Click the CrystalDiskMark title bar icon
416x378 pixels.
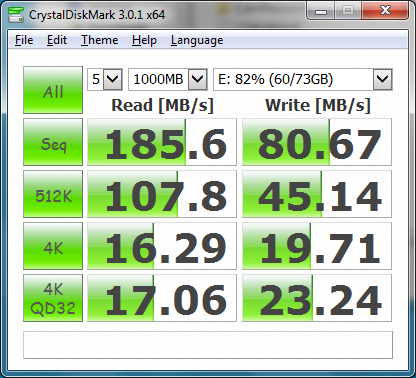coord(16,14)
